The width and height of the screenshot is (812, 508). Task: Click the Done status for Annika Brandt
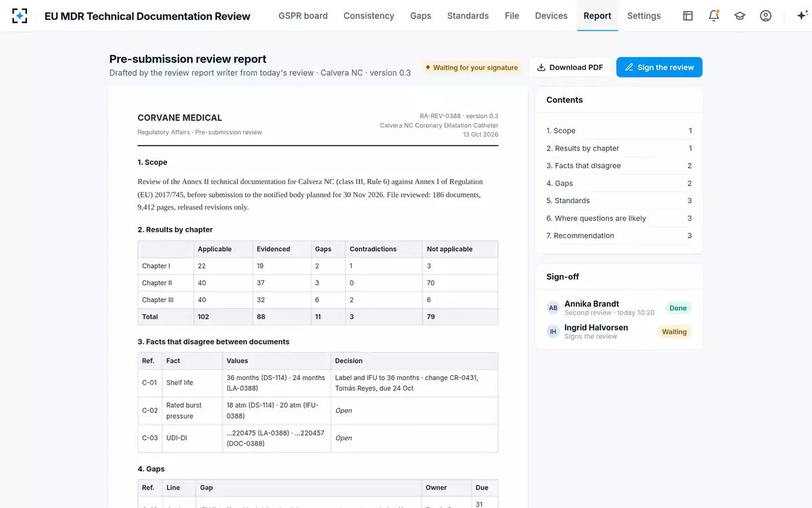pos(678,308)
